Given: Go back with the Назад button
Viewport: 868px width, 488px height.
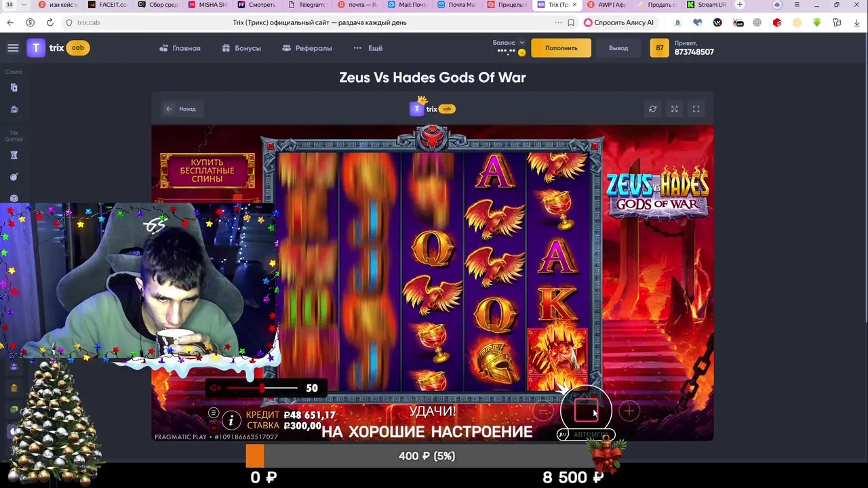Looking at the screenshot, I should coord(181,108).
